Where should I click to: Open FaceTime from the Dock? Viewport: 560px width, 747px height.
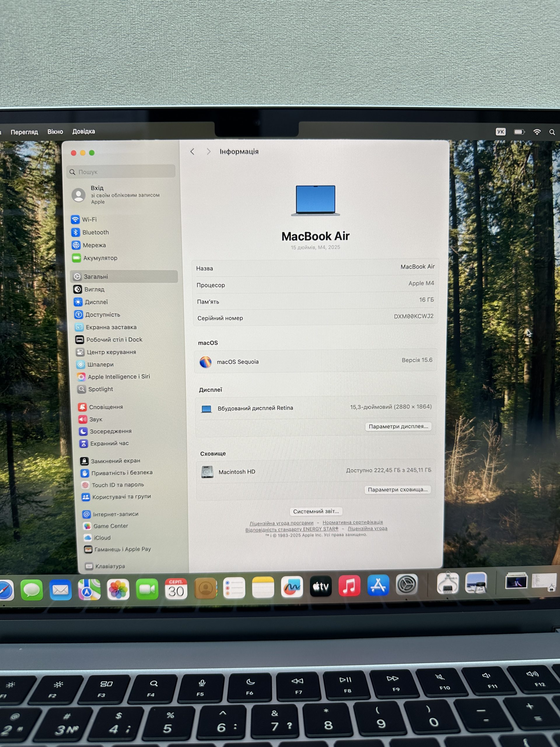coord(147,589)
